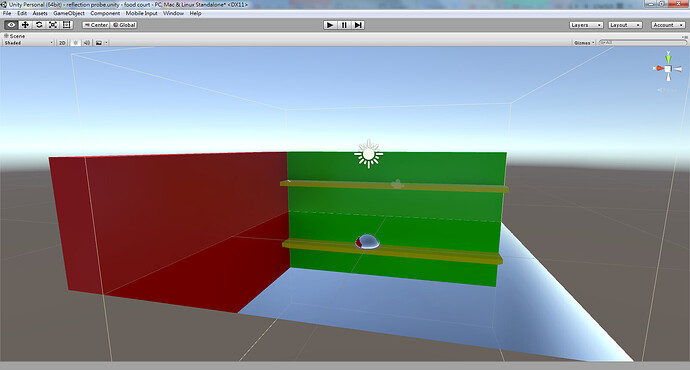
Task: Click the directional light sun gizmo
Action: 368,154
